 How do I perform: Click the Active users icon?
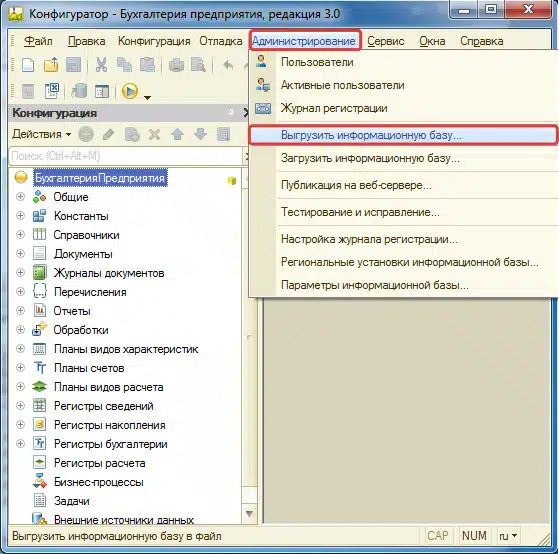click(x=263, y=85)
